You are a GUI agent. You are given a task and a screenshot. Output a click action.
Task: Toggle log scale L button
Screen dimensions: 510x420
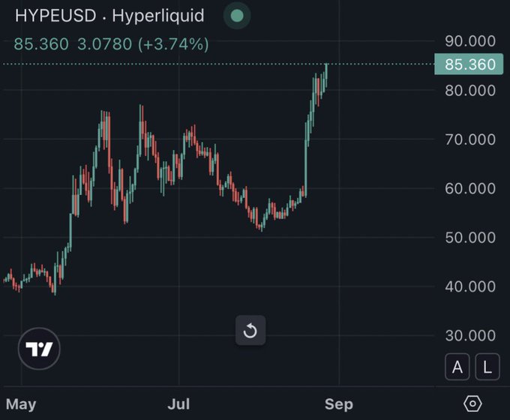pyautogui.click(x=487, y=367)
